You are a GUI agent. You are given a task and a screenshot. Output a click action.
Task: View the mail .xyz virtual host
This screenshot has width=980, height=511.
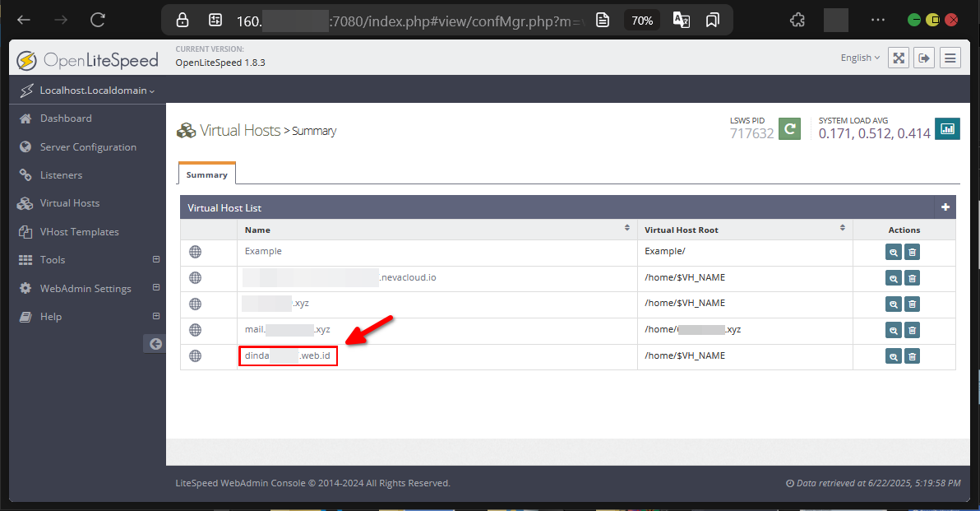893,330
